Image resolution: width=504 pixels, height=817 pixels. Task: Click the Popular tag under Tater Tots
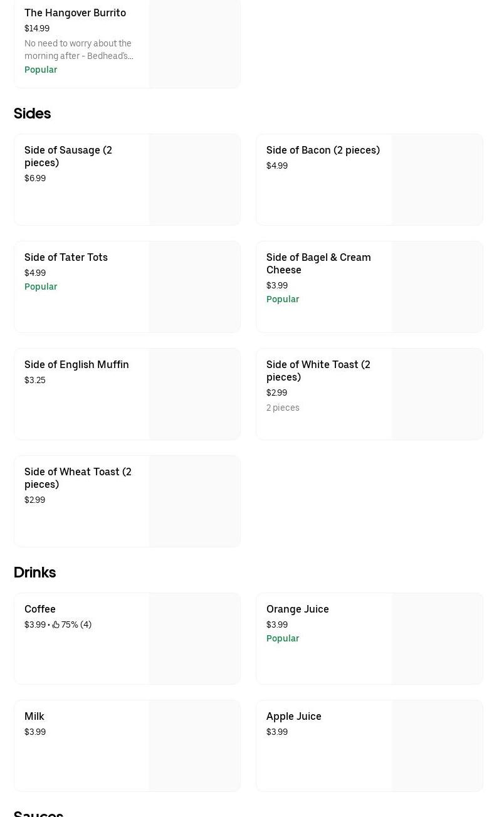click(x=41, y=287)
